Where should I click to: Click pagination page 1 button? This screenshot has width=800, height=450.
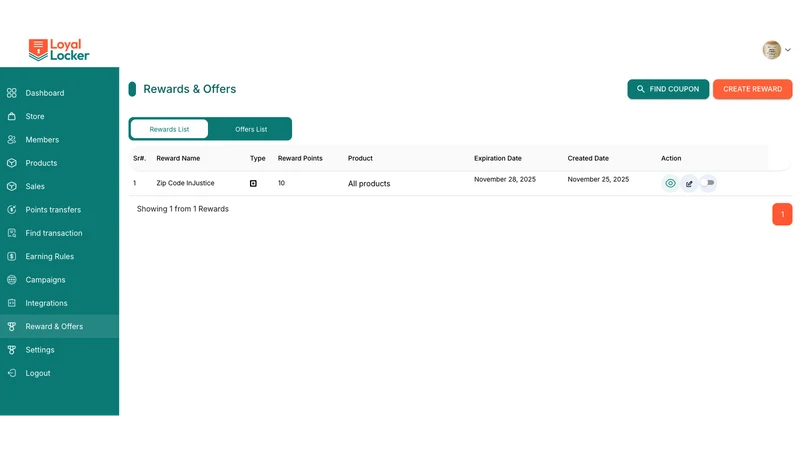pyautogui.click(x=782, y=214)
